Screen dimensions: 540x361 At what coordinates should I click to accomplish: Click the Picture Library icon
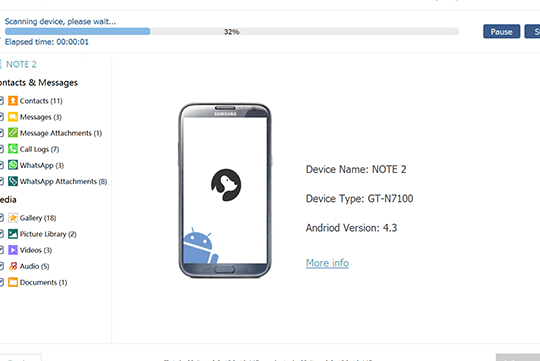13,234
